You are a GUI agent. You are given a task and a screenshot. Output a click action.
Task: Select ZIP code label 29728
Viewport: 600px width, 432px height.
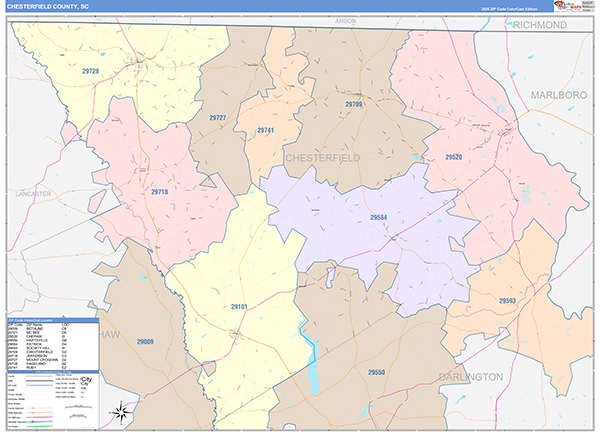pyautogui.click(x=91, y=71)
